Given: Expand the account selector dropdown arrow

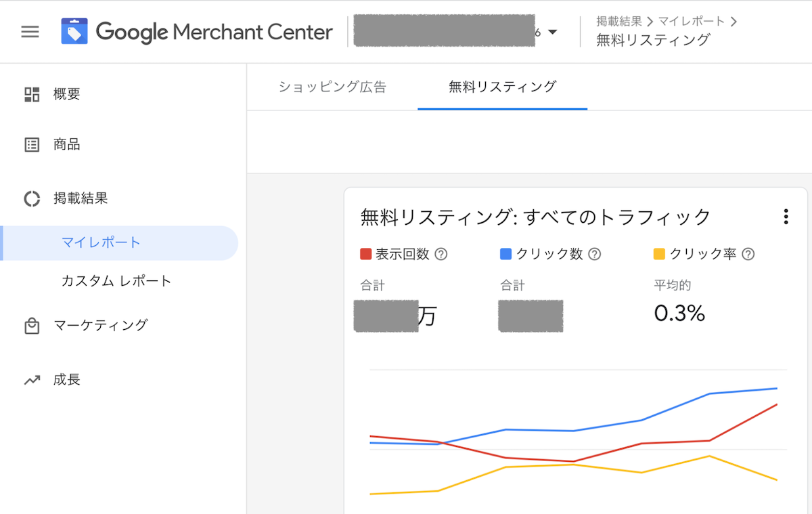Looking at the screenshot, I should click(553, 32).
